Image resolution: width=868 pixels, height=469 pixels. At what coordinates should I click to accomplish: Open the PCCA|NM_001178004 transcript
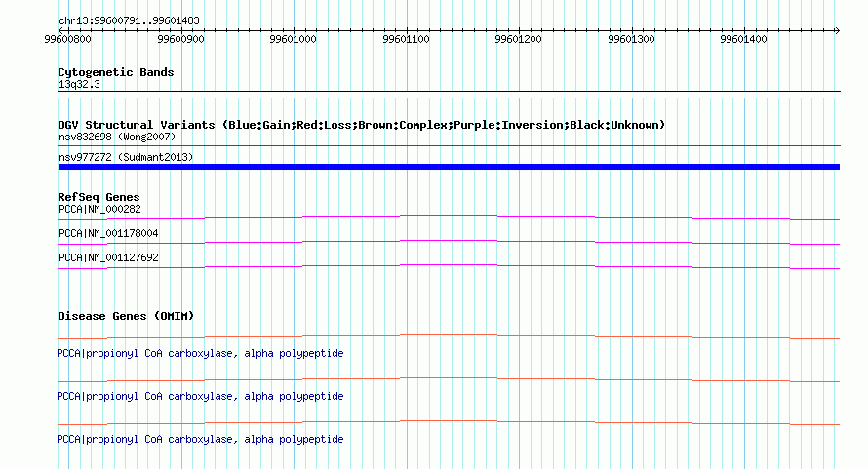[108, 234]
